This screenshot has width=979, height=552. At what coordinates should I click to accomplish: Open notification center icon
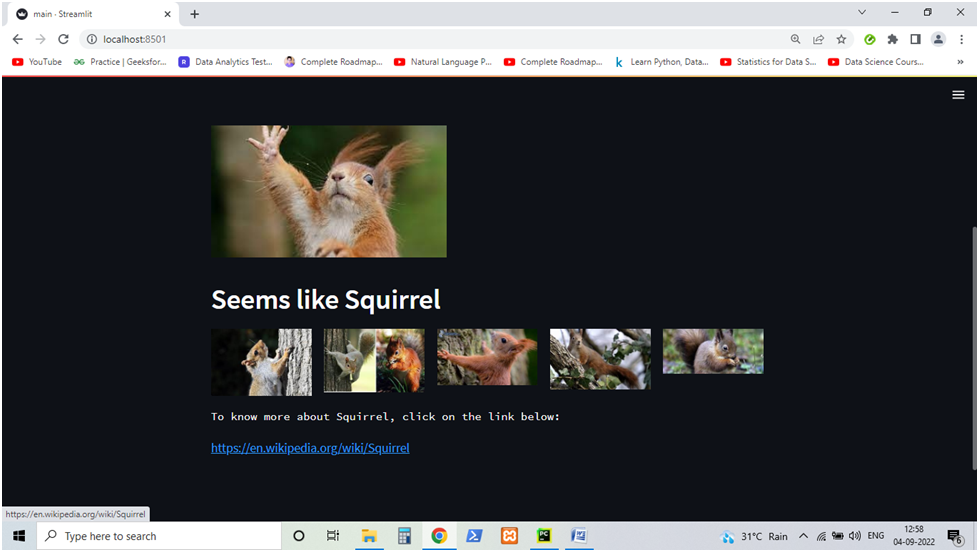click(x=955, y=536)
